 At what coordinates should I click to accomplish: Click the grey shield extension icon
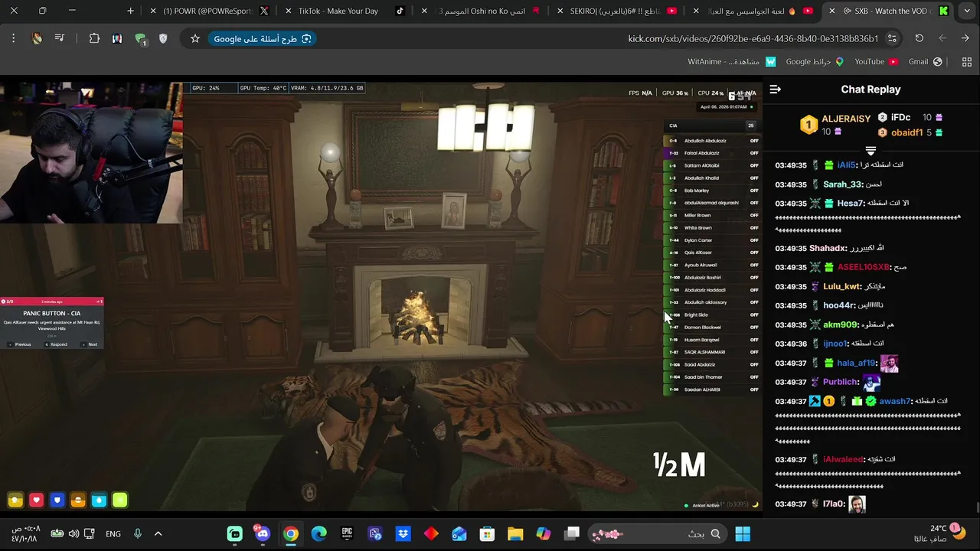coord(163,38)
